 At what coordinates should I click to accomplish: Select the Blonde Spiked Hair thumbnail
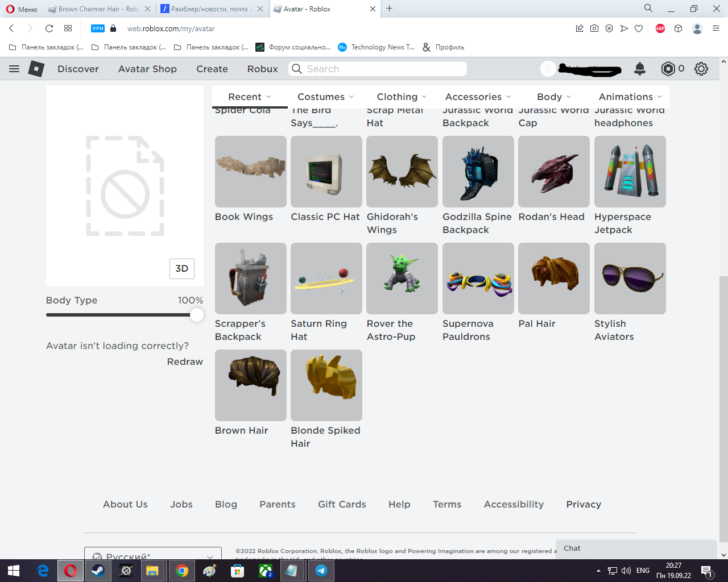click(x=326, y=385)
